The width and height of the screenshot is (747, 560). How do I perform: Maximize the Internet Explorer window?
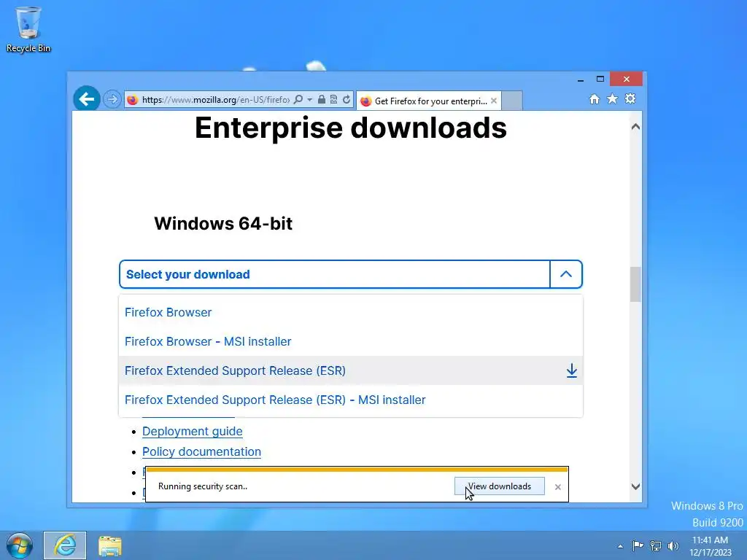click(600, 79)
